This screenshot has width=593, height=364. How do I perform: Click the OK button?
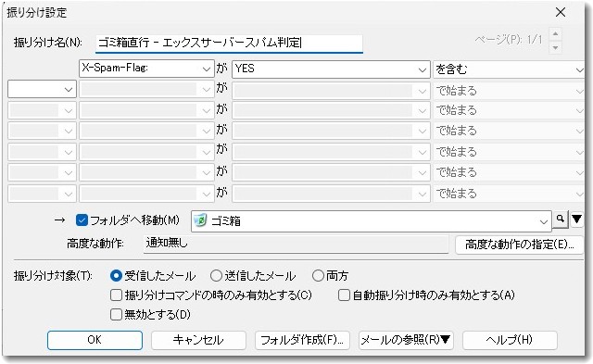[x=95, y=340]
